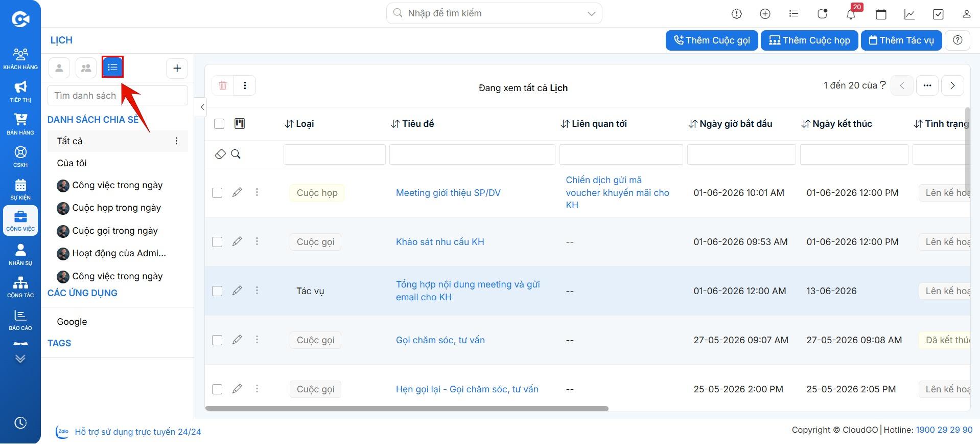Sort by Loại column

299,124
